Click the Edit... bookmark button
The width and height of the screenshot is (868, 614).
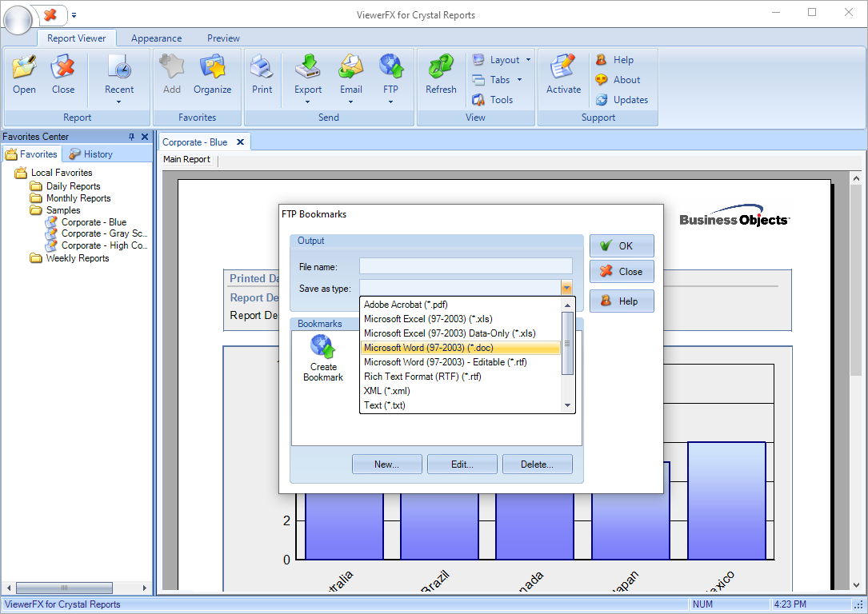pos(462,464)
